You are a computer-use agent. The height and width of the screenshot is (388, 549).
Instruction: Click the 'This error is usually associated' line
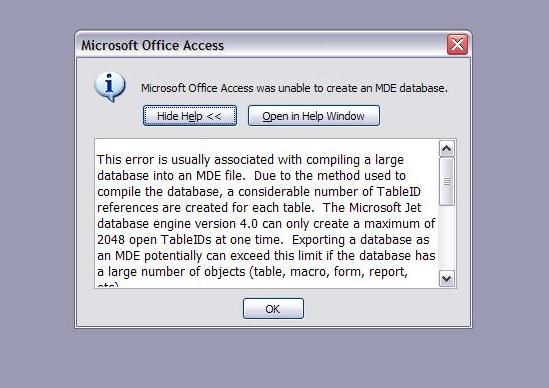coord(250,160)
